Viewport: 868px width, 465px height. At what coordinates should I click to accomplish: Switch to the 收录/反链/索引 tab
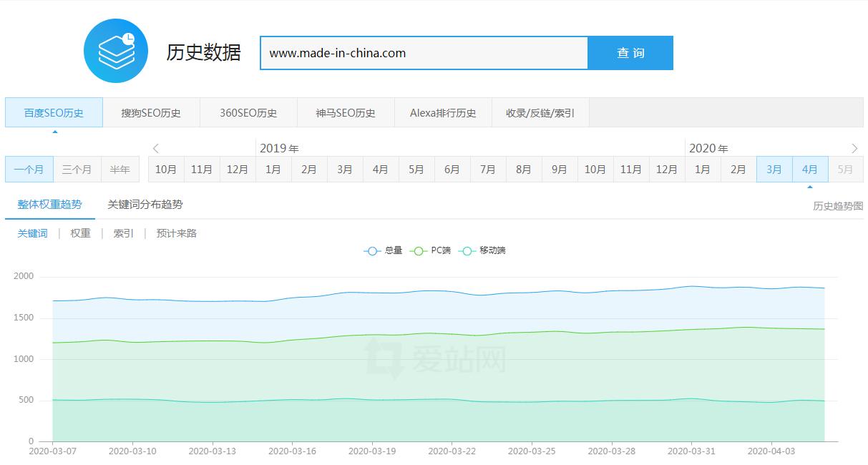pos(540,112)
